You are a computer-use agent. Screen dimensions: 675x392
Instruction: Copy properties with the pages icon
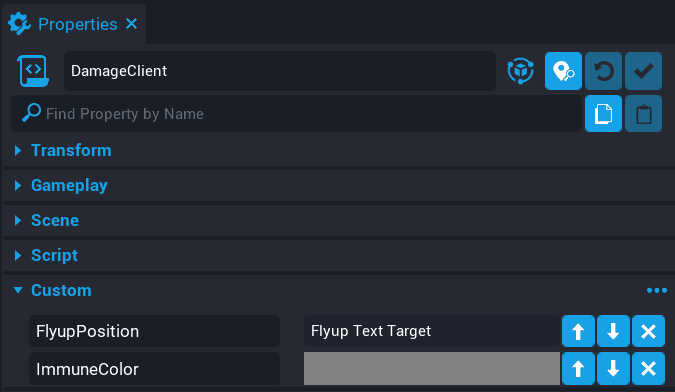click(603, 114)
